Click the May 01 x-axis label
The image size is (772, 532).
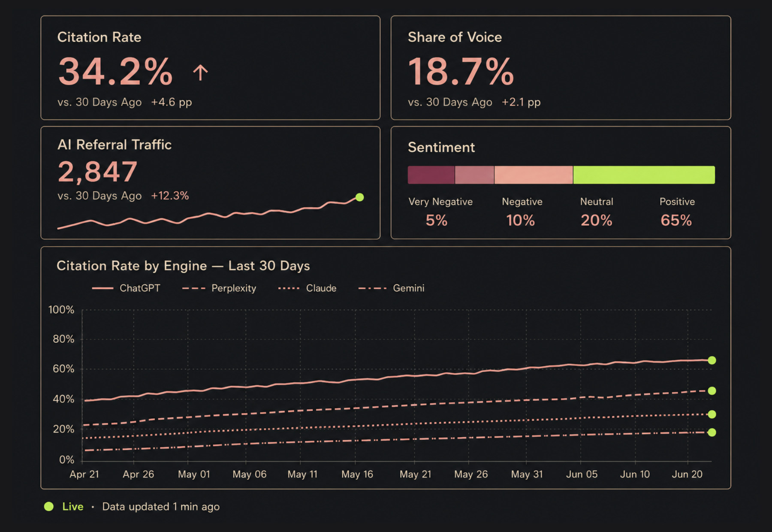click(194, 475)
